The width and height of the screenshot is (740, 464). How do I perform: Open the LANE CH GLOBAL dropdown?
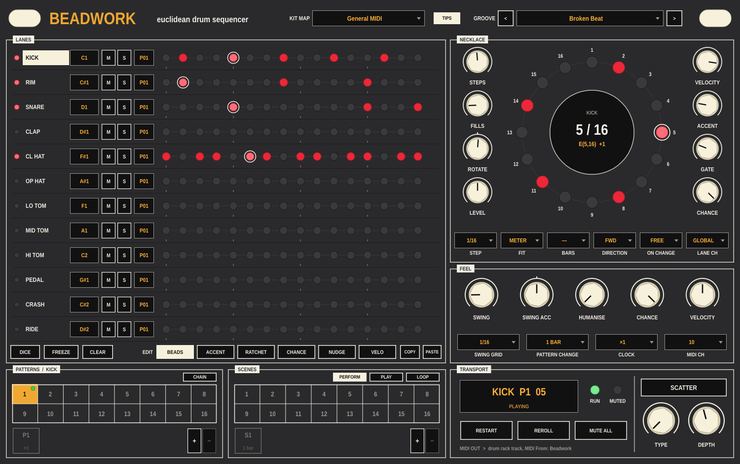coord(707,240)
